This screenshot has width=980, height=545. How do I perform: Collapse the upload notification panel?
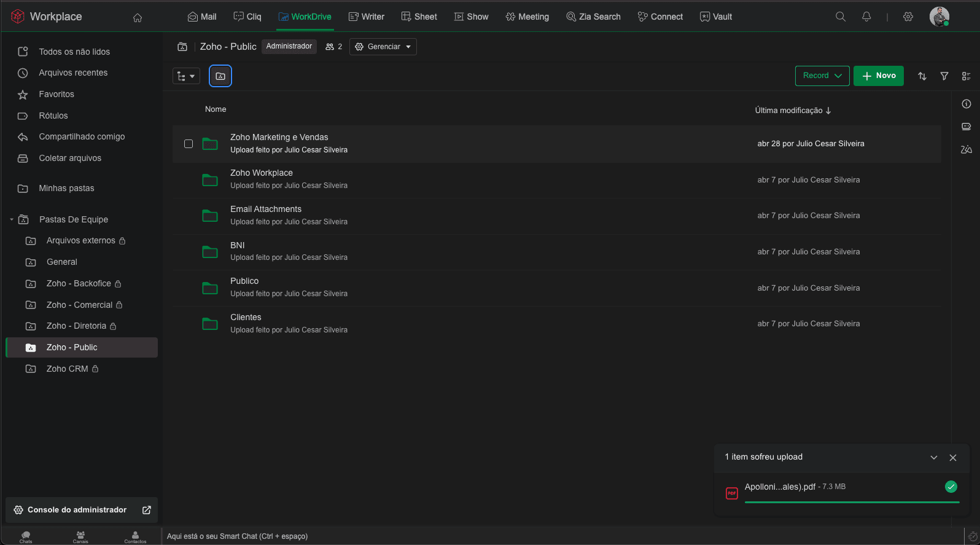click(933, 458)
